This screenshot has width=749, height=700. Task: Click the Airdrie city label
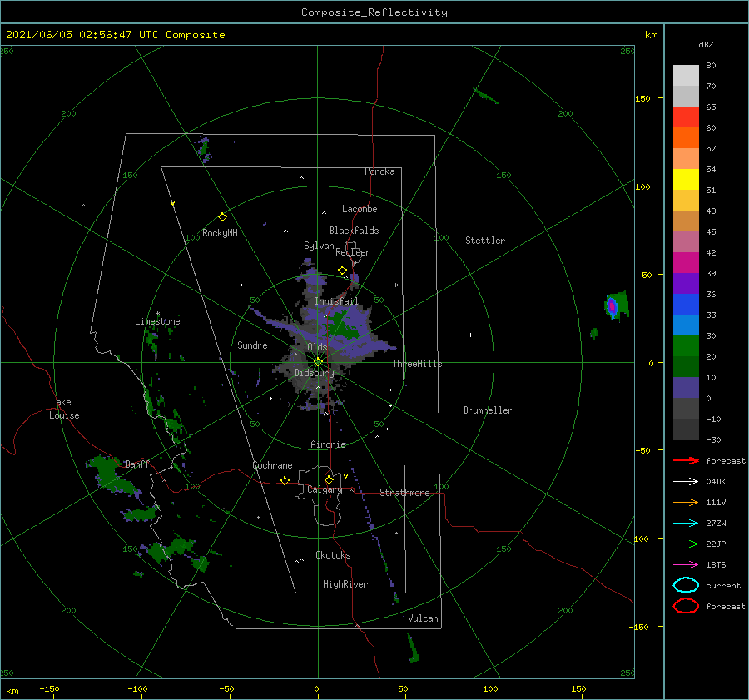coord(328,444)
